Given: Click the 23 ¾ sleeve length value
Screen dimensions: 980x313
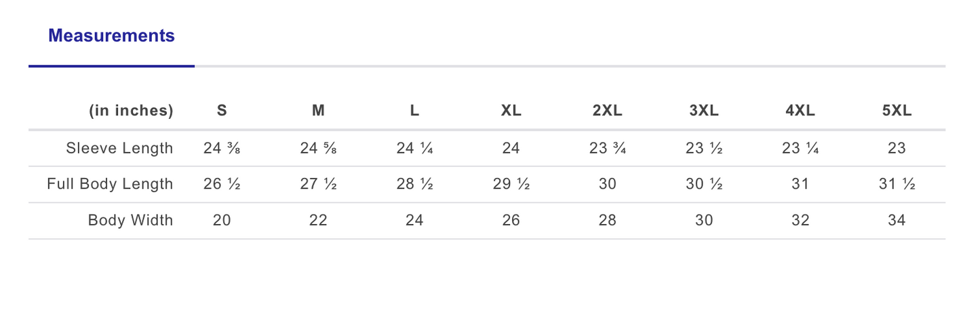Looking at the screenshot, I should pos(607,148).
